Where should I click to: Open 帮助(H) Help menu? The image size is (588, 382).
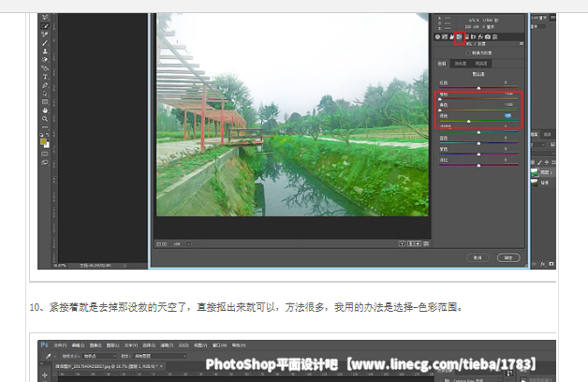[239, 345]
